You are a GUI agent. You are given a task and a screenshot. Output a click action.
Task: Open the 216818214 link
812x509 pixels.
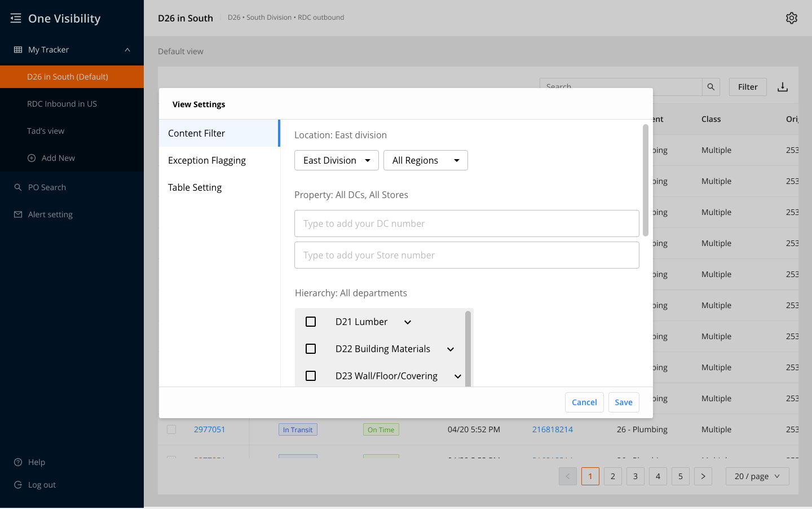pyautogui.click(x=553, y=429)
